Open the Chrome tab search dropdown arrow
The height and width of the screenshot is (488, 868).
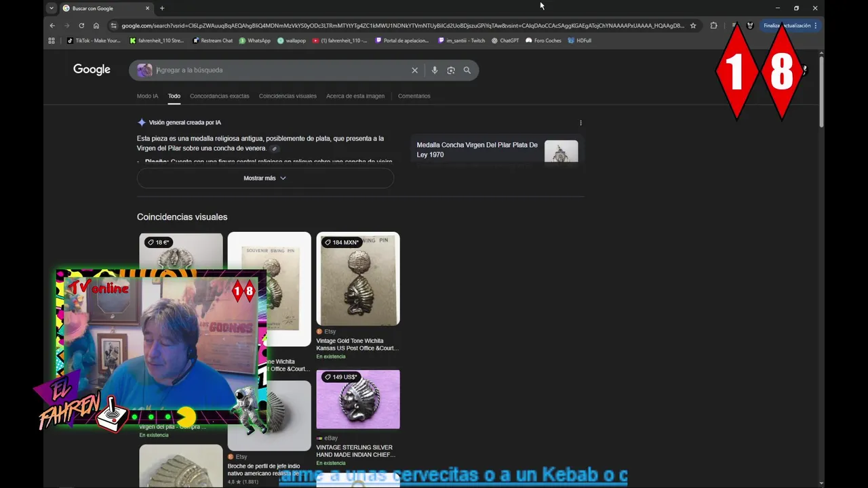coord(51,8)
